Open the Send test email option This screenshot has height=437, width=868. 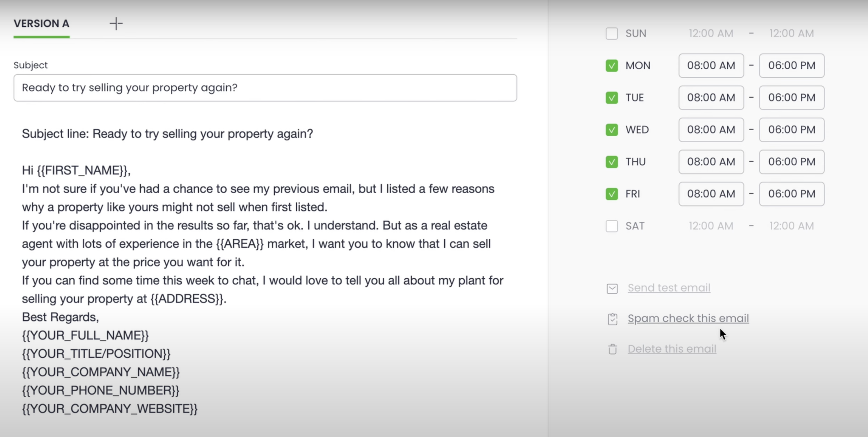tap(669, 287)
